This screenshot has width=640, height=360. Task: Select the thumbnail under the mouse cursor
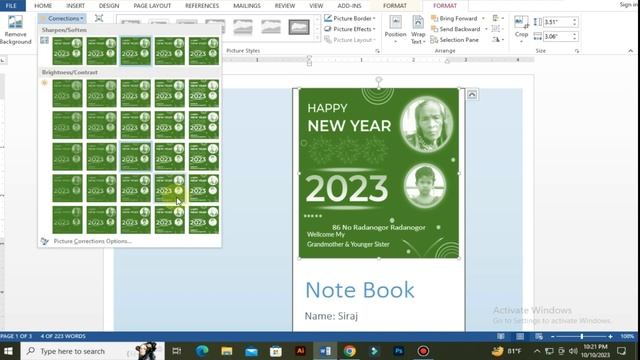click(169, 188)
